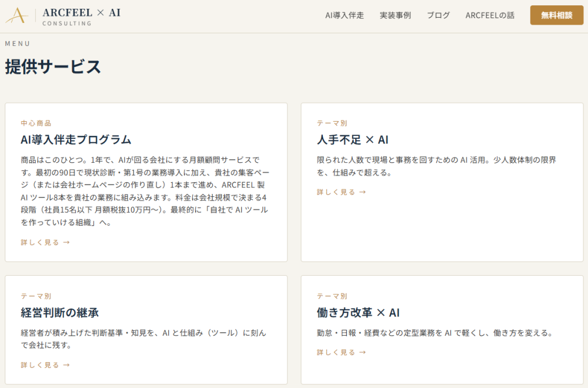The width and height of the screenshot is (588, 388).
Task: Open the AI導入伴走 navigation item
Action: [344, 15]
